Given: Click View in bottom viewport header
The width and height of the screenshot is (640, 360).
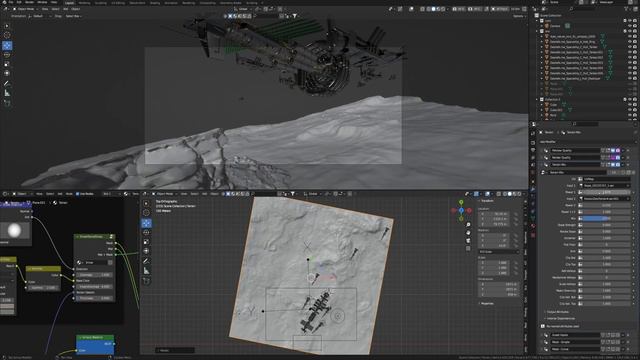Looking at the screenshot, I should coord(184,194).
